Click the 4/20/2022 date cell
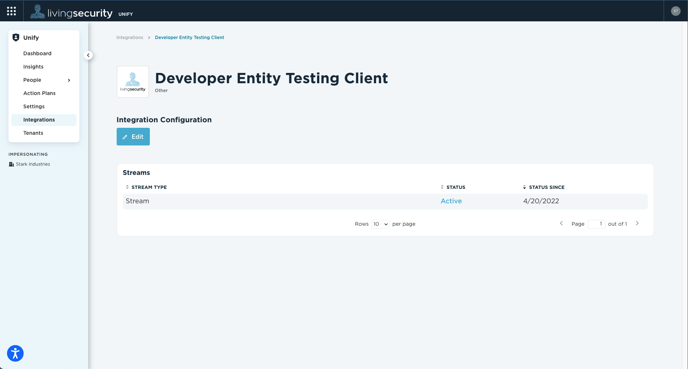The image size is (688, 369). tap(541, 201)
